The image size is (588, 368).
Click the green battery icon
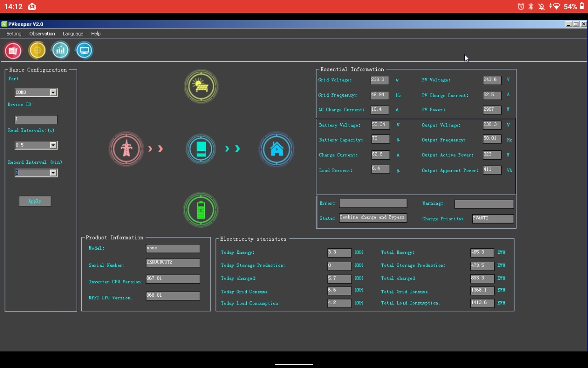point(201,210)
